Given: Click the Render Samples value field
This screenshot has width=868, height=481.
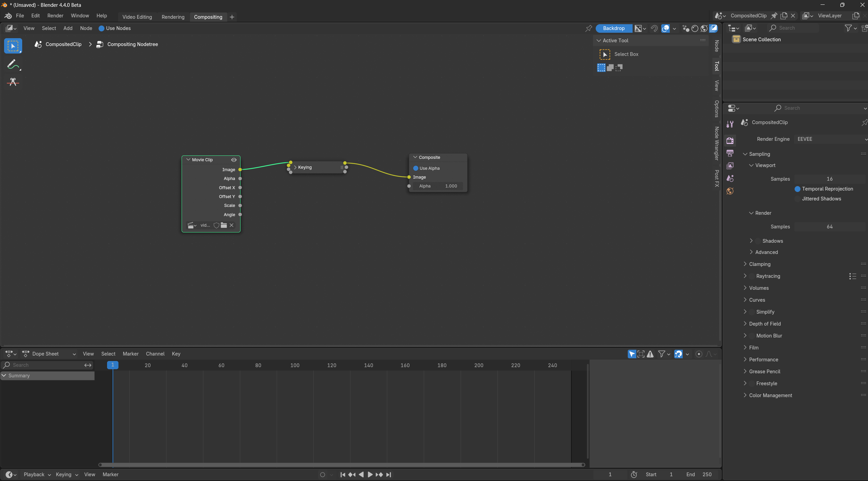Looking at the screenshot, I should point(829,227).
